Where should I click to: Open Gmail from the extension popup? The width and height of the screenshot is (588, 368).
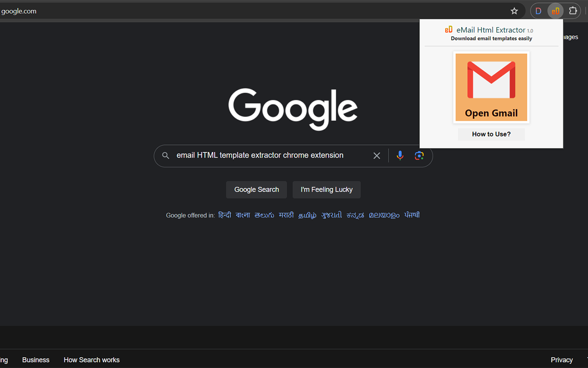click(491, 87)
